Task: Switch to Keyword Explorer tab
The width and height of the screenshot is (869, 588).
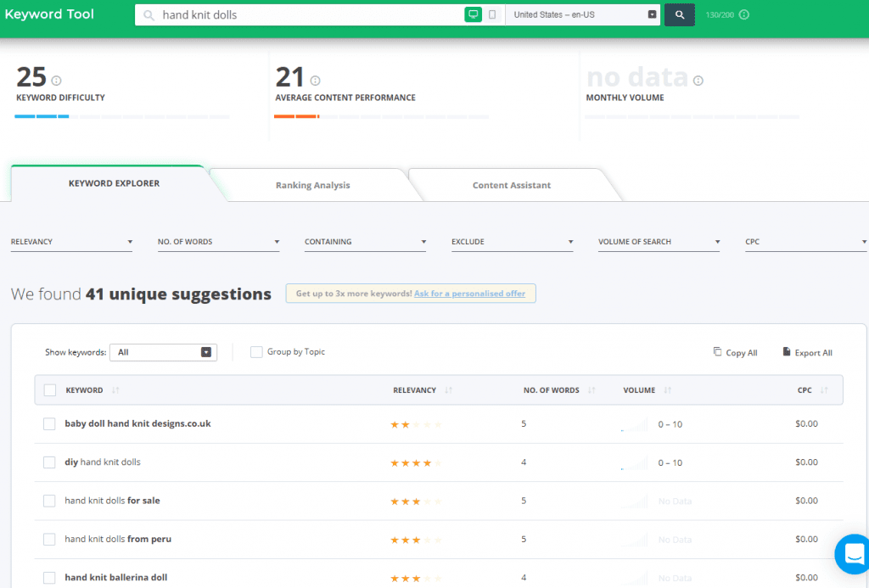Action: click(x=115, y=183)
